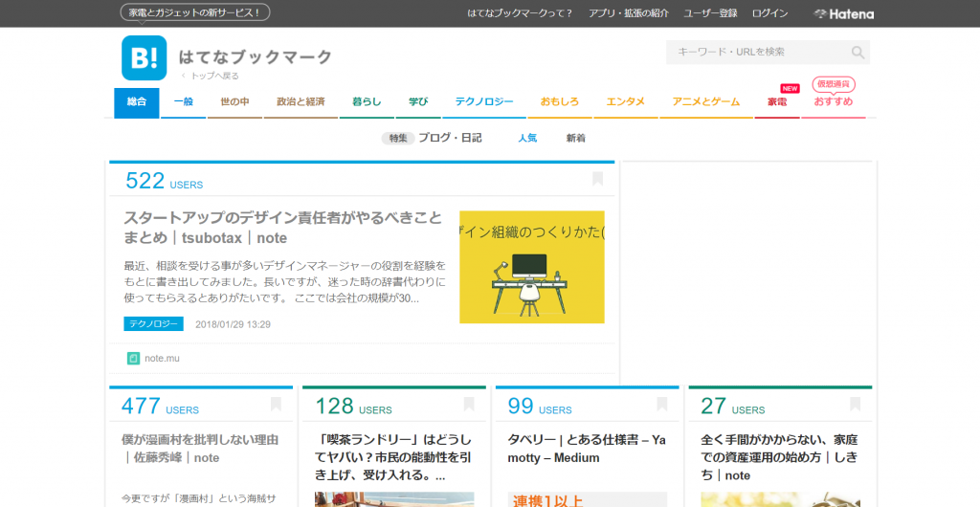This screenshot has height=507, width=980.
Task: Open the 477 USERS count
Action: pos(160,407)
